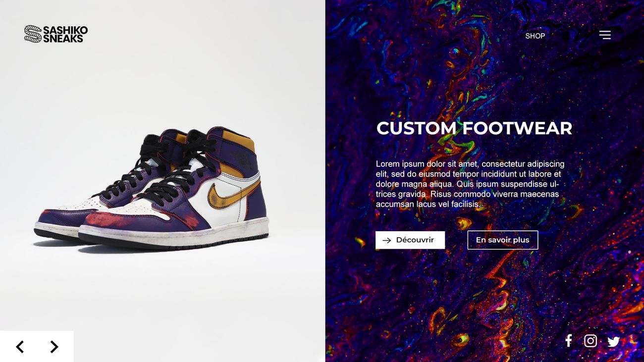Viewport: 644px width, 362px height.
Task: Visit the Instagram profile icon
Action: (590, 341)
